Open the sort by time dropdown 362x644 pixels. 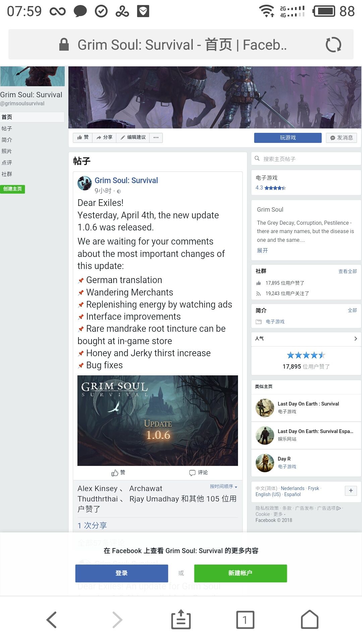tap(224, 486)
